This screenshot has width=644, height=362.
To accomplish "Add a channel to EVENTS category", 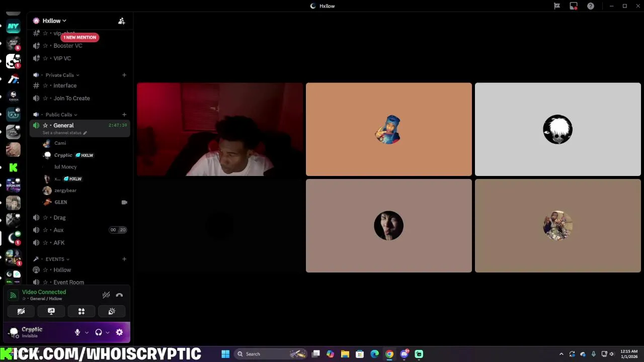I will click(x=124, y=259).
